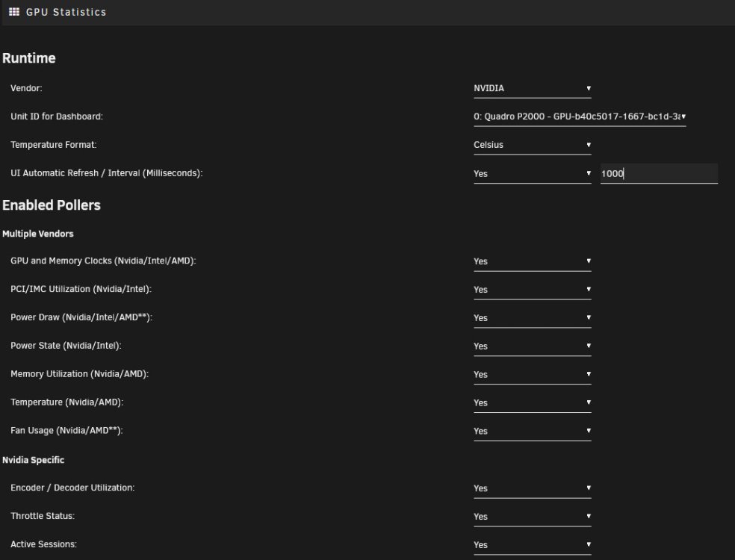
Task: Click the Temperature Format: label
Action: [54, 145]
